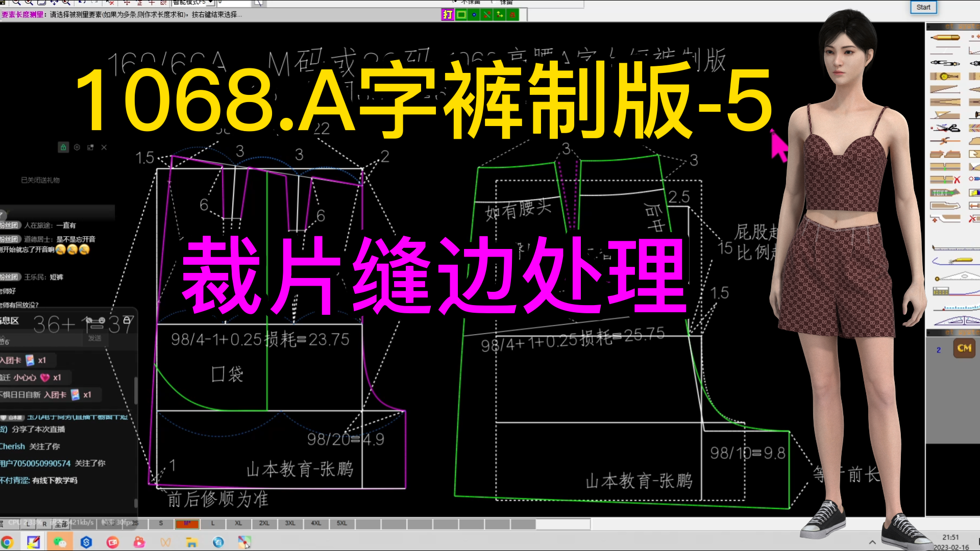Switch to the XL size tab
This screenshot has height=551, width=980.
pyautogui.click(x=237, y=523)
